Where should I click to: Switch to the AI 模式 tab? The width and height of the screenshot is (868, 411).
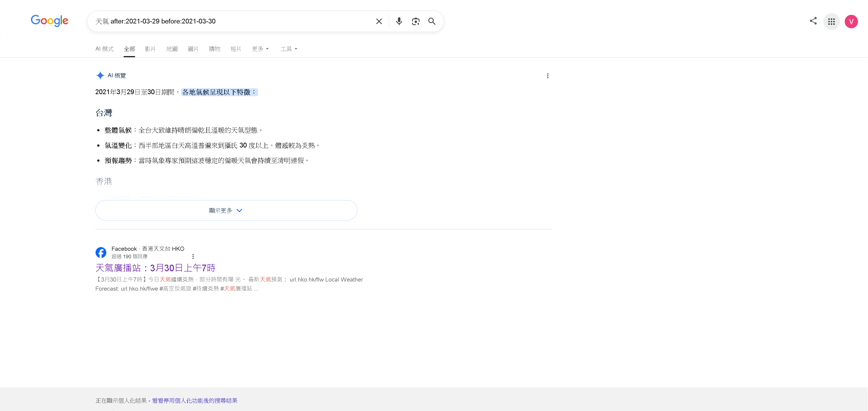pyautogui.click(x=104, y=49)
